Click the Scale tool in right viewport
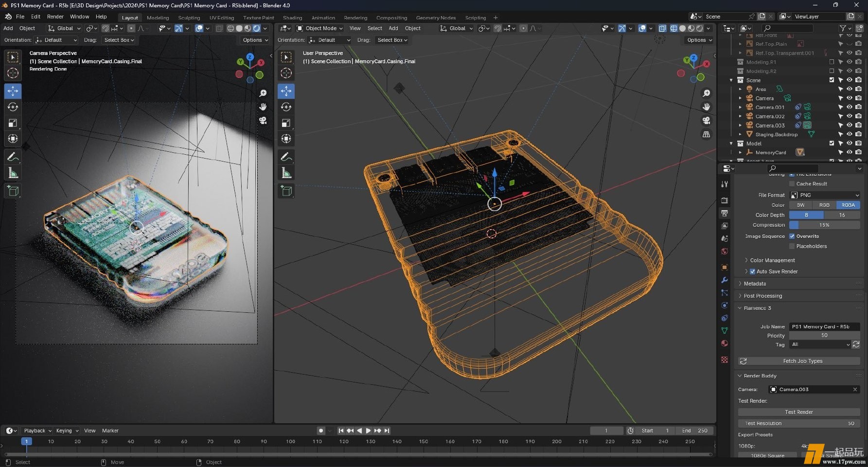This screenshot has width=868, height=467. coord(286,123)
